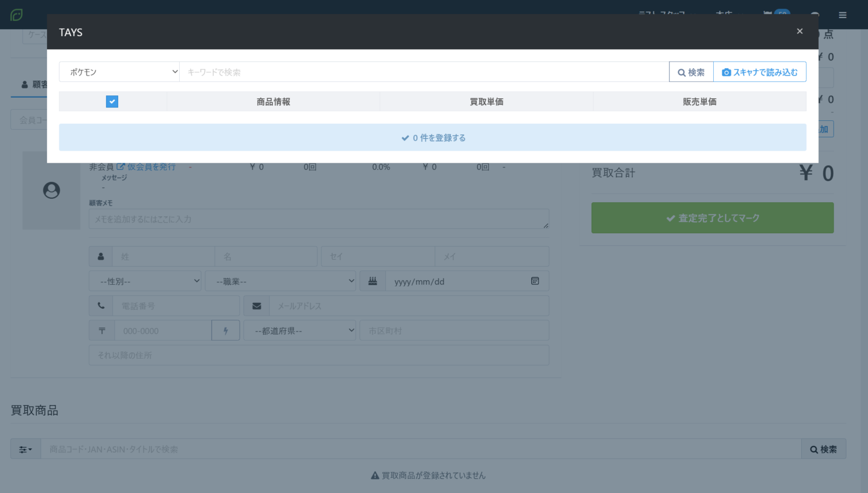The height and width of the screenshot is (493, 868).
Task: Open the ポケモン category dropdown
Action: (x=119, y=72)
